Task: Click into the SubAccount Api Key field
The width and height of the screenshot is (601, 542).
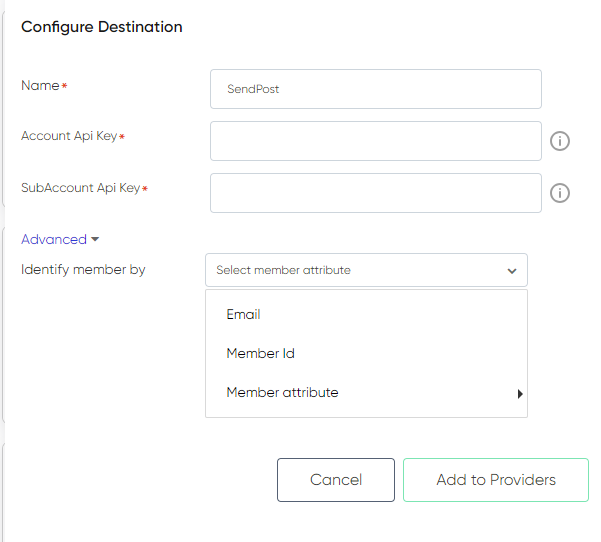Action: click(376, 193)
